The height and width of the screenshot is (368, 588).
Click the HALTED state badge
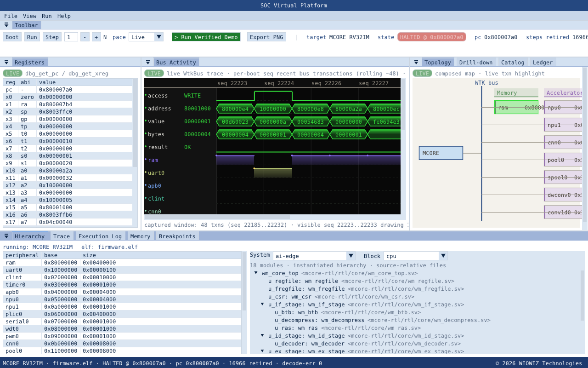[x=432, y=37]
